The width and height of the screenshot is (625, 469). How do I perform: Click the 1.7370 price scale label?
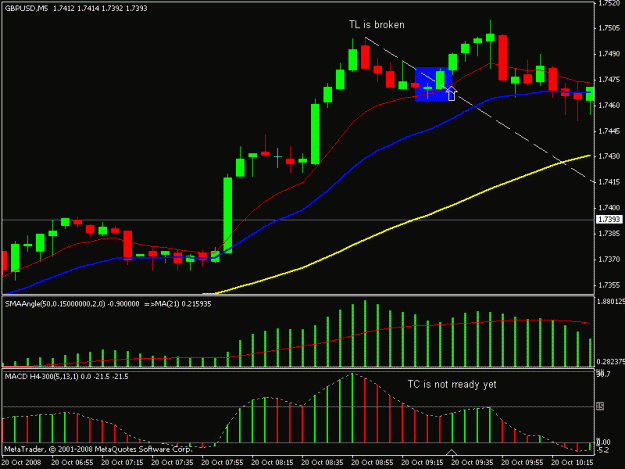(609, 259)
